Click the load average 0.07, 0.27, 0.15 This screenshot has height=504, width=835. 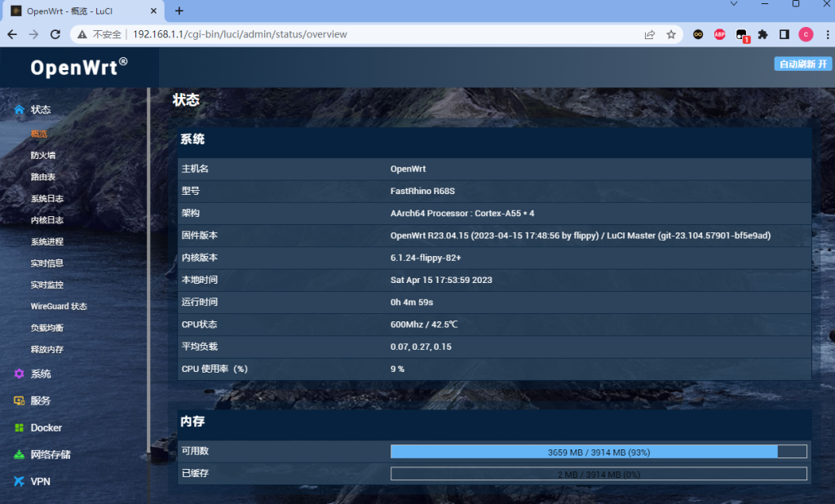coord(421,347)
